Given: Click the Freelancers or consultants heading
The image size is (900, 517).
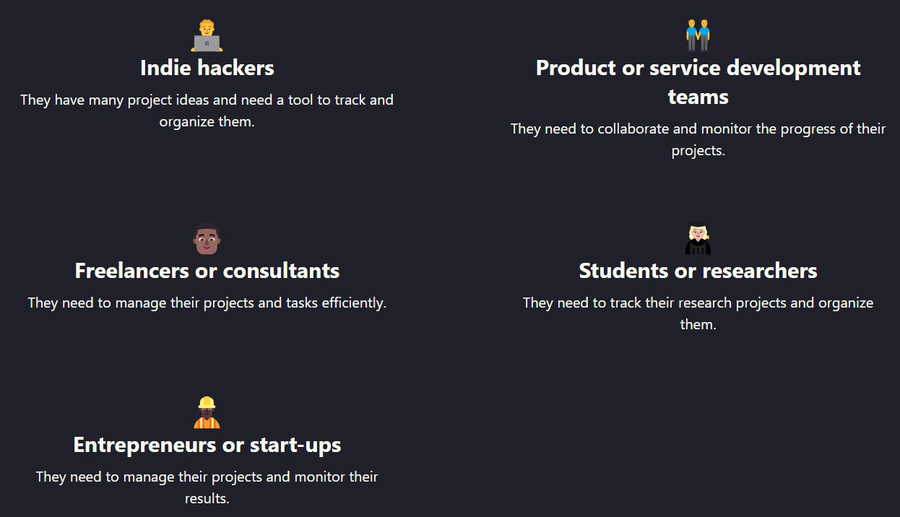Looking at the screenshot, I should click(x=207, y=271).
